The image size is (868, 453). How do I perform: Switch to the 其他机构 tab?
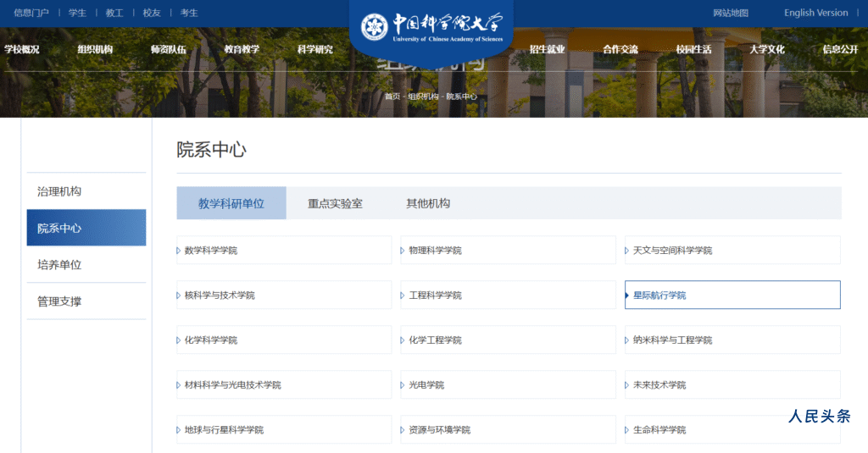click(428, 203)
